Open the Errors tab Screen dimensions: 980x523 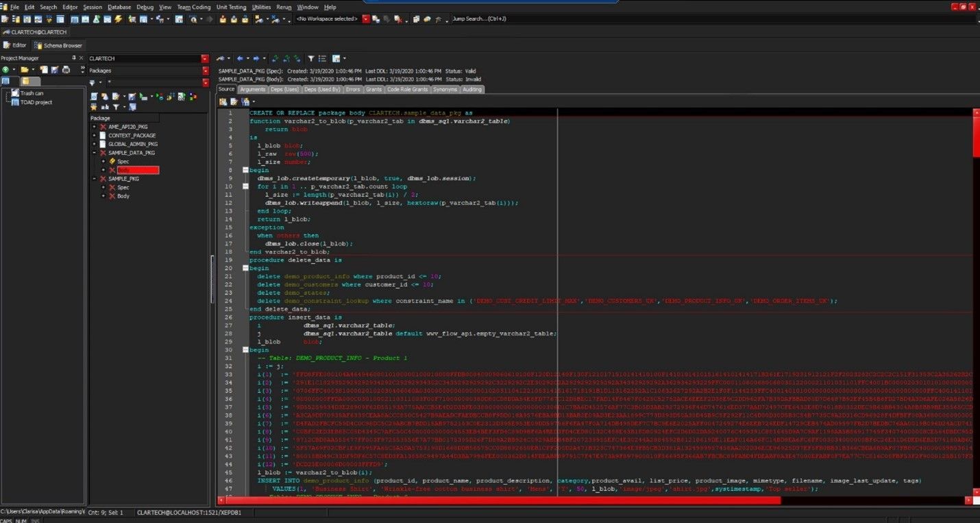tap(353, 89)
